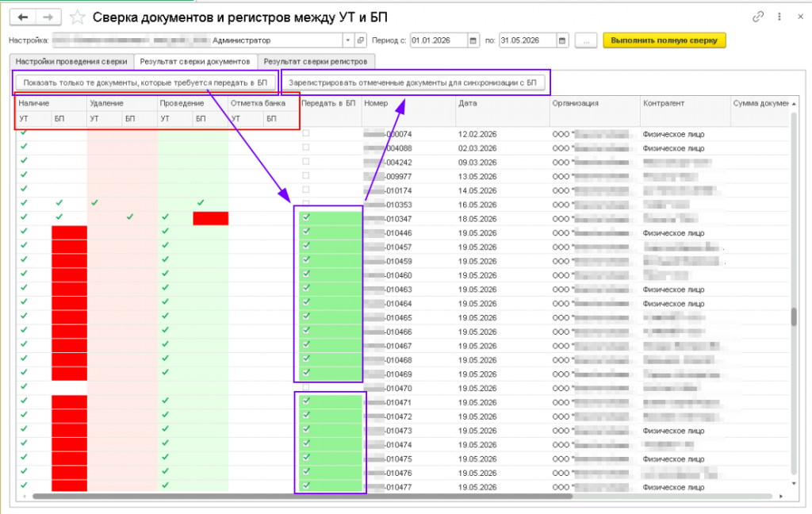The image size is (812, 514).
Task: Open the calendar for the Период с date
Action: pos(473,40)
